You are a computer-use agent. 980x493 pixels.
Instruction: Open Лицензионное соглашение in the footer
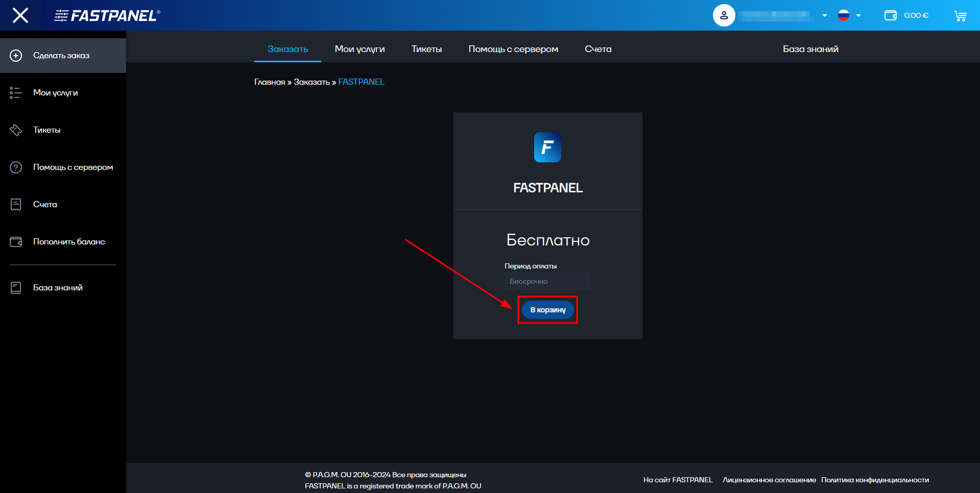pyautogui.click(x=769, y=480)
